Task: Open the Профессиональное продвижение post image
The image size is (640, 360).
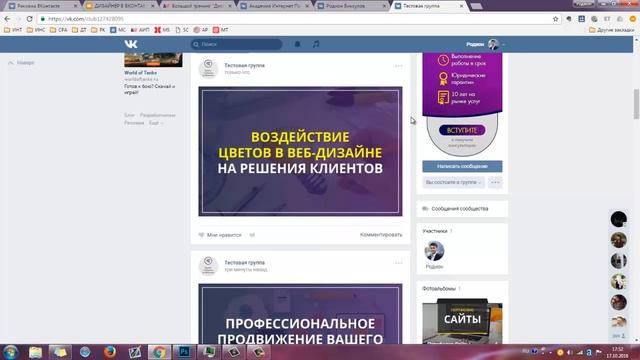Action: tap(300, 314)
